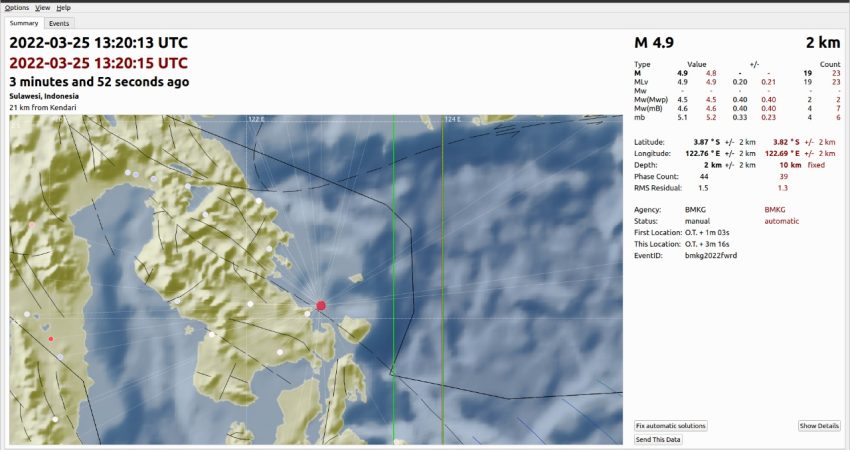Image resolution: width=850 pixels, height=450 pixels.
Task: Click the RMS residual value 1.5
Action: (x=703, y=188)
